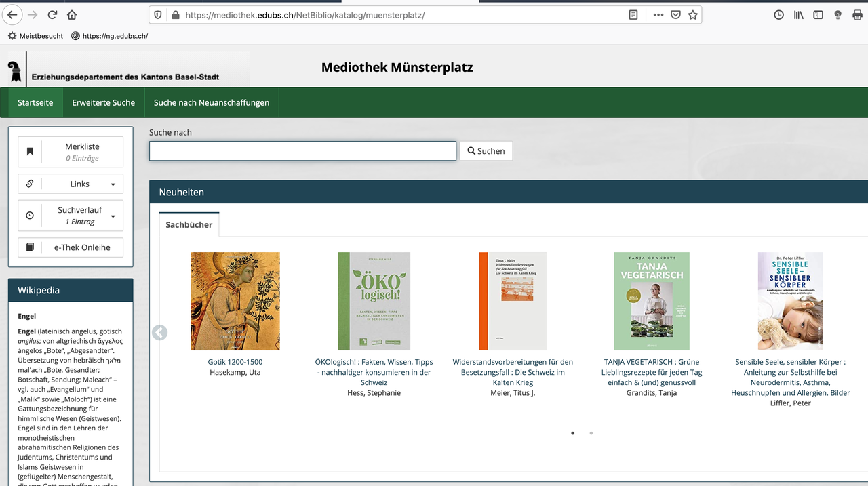Open the Widerstandsvorbereitungen book cover
Image resolution: width=868 pixels, height=486 pixels.
(x=513, y=301)
